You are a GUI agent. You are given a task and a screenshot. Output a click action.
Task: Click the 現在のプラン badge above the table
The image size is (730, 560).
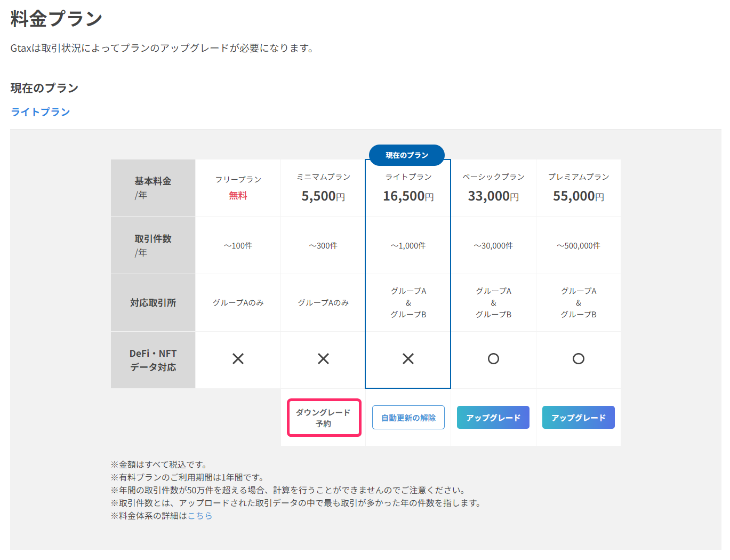coord(407,155)
